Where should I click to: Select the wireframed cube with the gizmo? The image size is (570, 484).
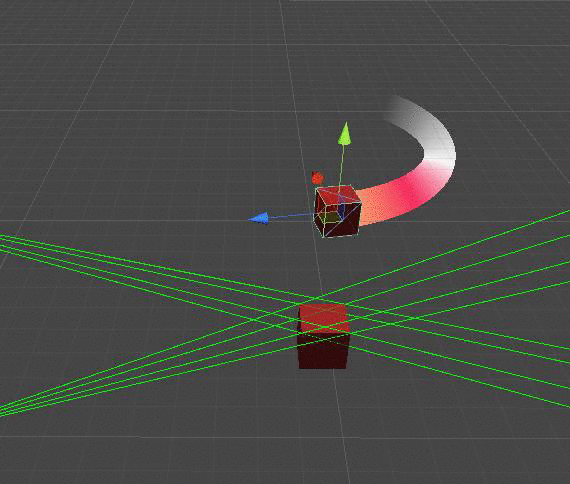tap(337, 212)
